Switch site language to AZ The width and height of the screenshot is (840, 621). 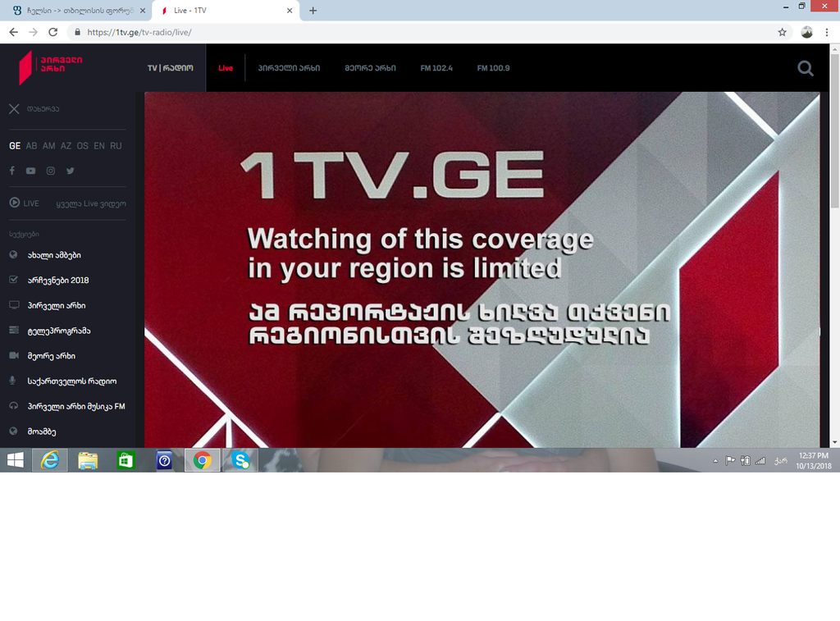point(66,146)
